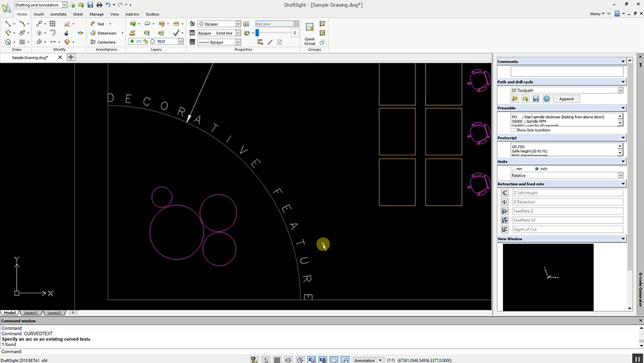Click the Undo arrow icon

pyautogui.click(x=108, y=5)
